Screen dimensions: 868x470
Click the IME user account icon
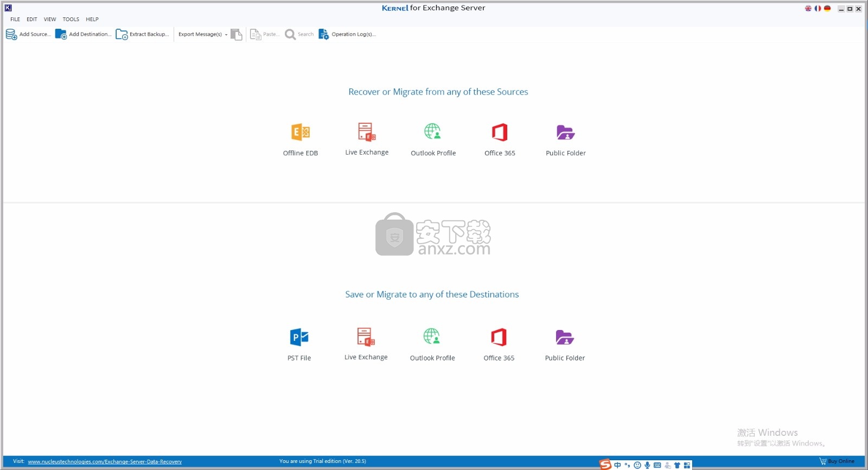(667, 465)
